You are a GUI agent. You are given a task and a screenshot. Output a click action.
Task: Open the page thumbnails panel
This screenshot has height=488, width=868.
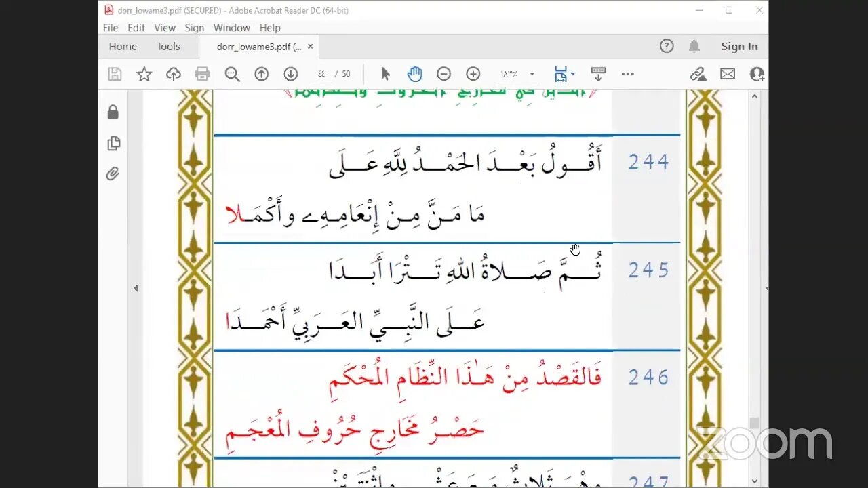[x=113, y=144]
